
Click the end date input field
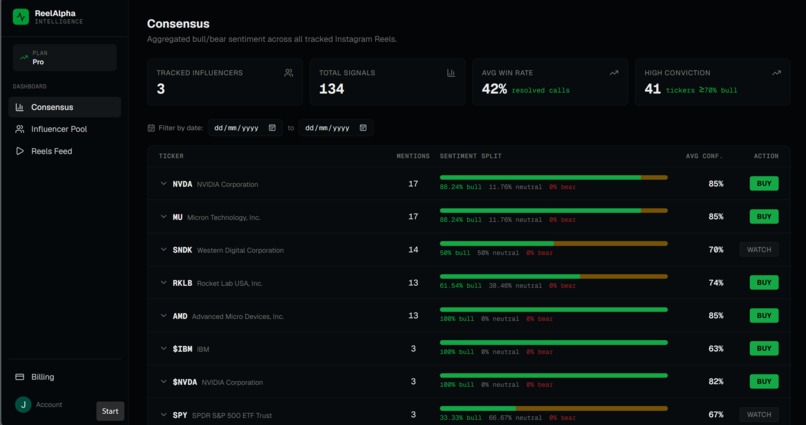(x=336, y=127)
